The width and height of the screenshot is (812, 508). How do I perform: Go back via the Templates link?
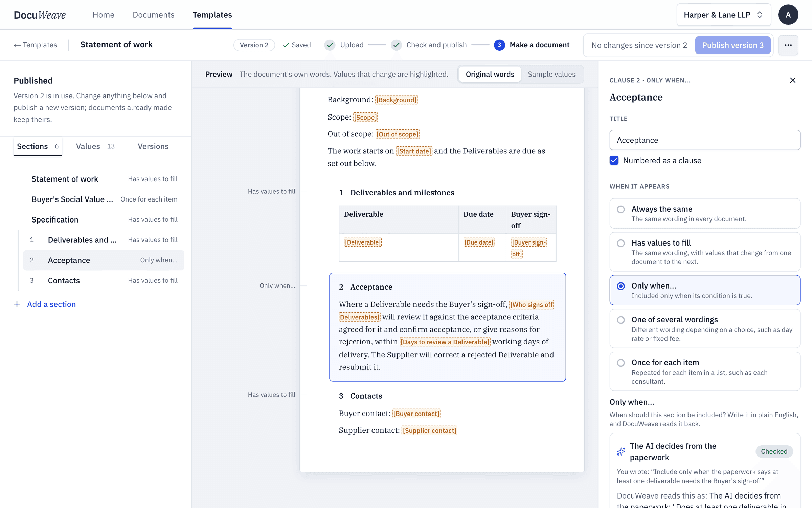[35, 45]
